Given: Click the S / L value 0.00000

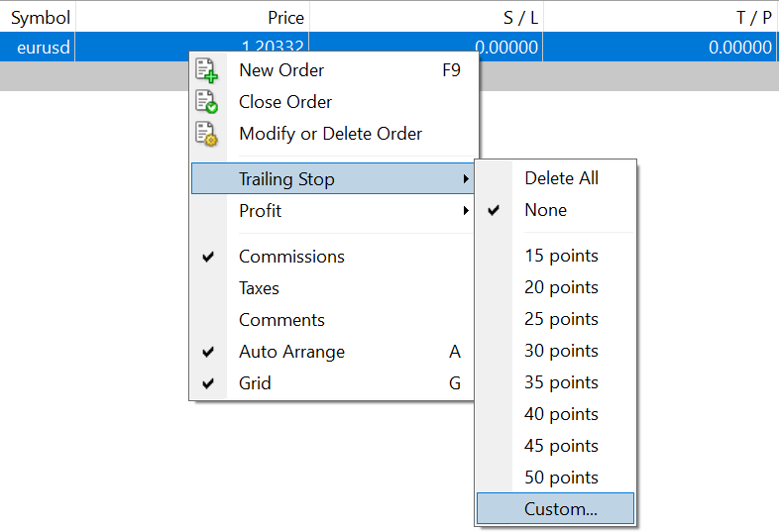Looking at the screenshot, I should tap(506, 48).
